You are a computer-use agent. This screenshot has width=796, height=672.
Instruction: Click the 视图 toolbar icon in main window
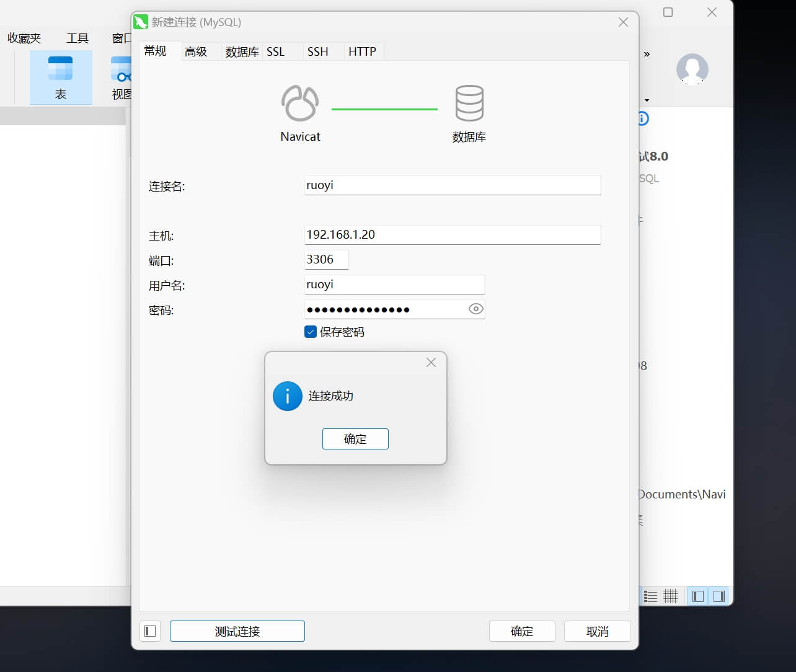[x=122, y=77]
